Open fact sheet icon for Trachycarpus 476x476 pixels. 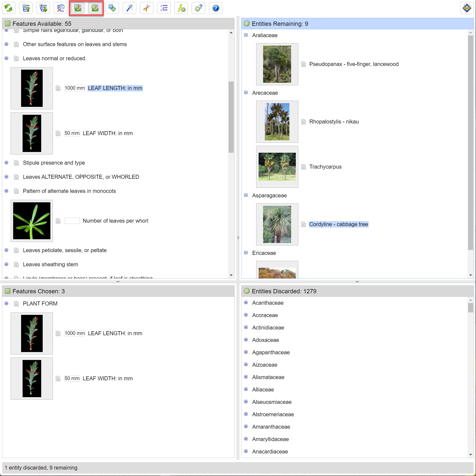click(303, 167)
